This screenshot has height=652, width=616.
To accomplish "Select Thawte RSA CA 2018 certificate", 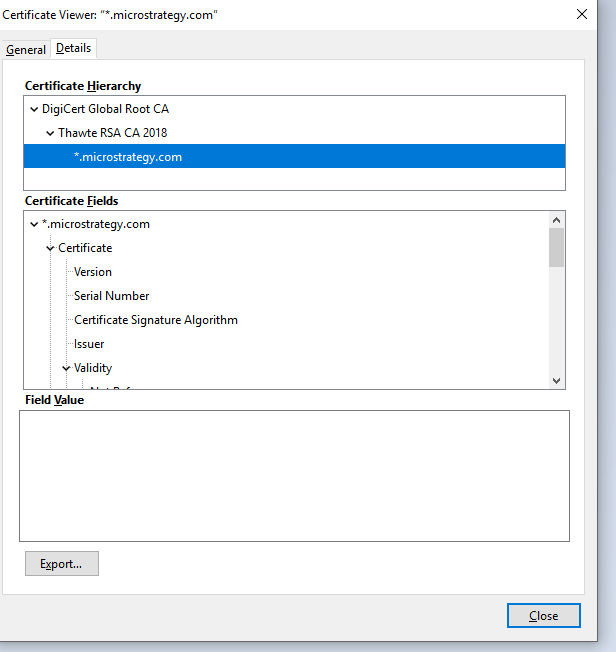I will coord(112,133).
